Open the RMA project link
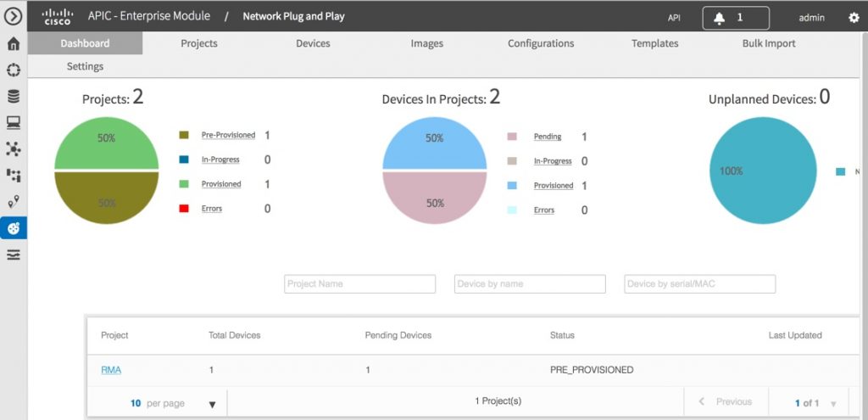 pos(111,370)
